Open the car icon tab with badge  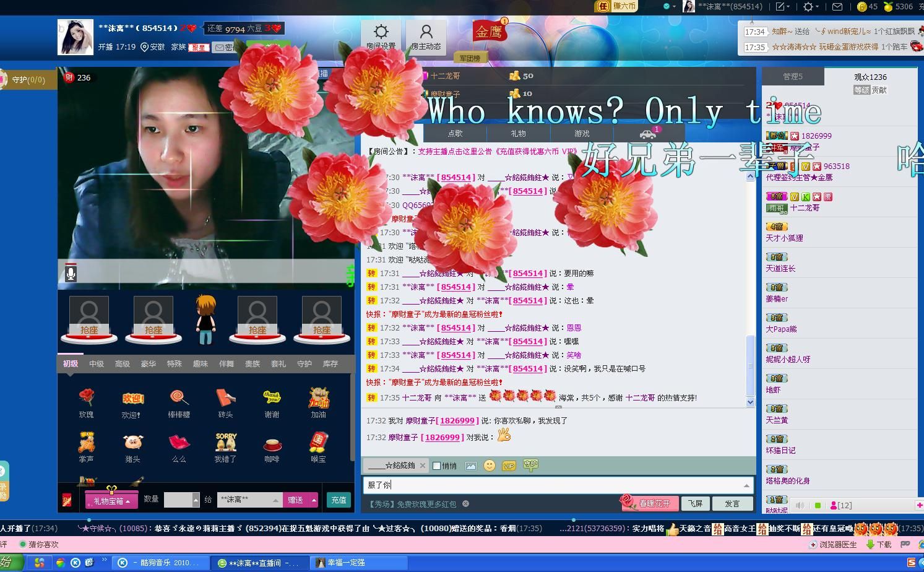[x=649, y=134]
